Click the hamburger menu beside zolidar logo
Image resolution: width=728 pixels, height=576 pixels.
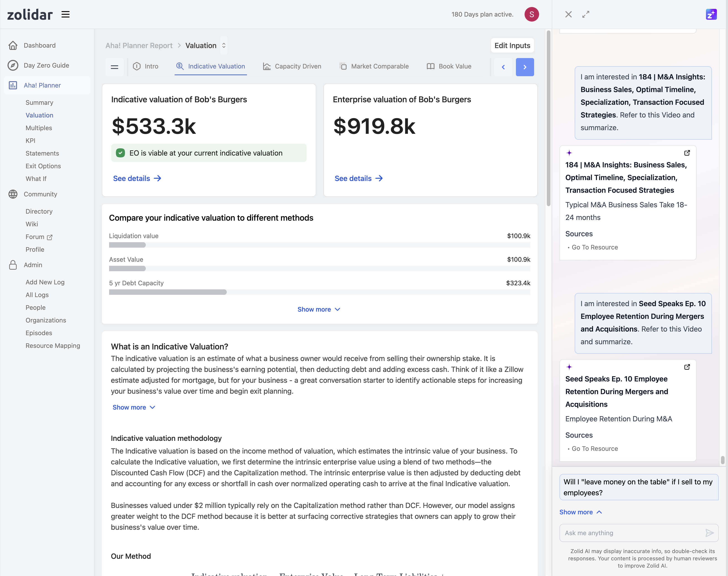click(x=65, y=15)
